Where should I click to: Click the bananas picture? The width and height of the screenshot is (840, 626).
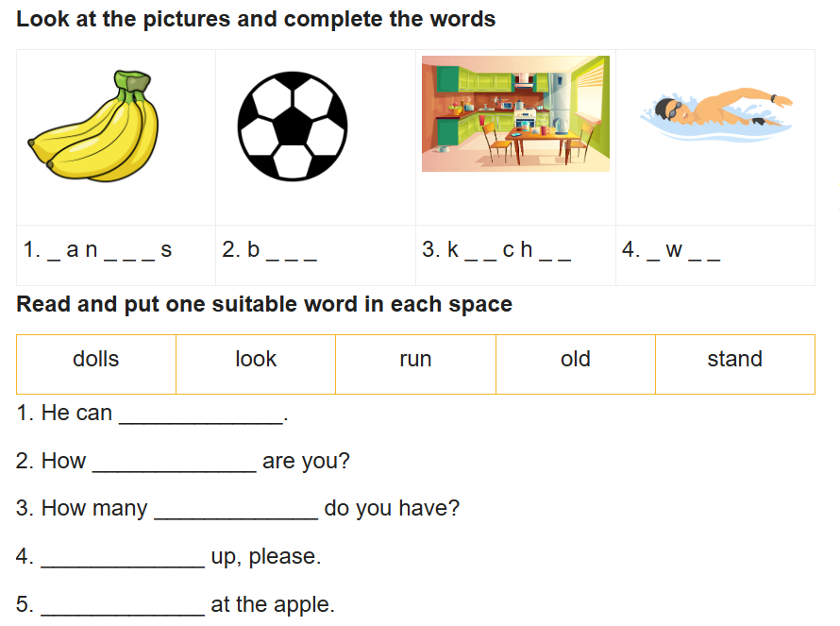(93, 126)
